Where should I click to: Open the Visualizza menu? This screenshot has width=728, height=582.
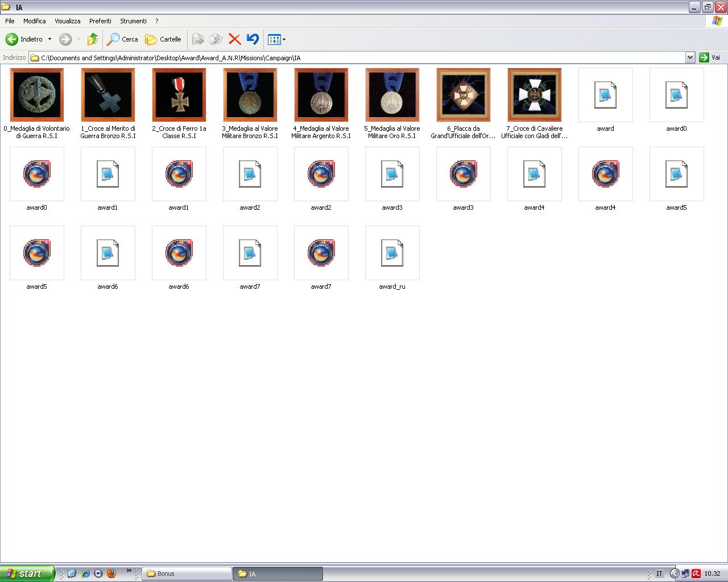(x=67, y=21)
